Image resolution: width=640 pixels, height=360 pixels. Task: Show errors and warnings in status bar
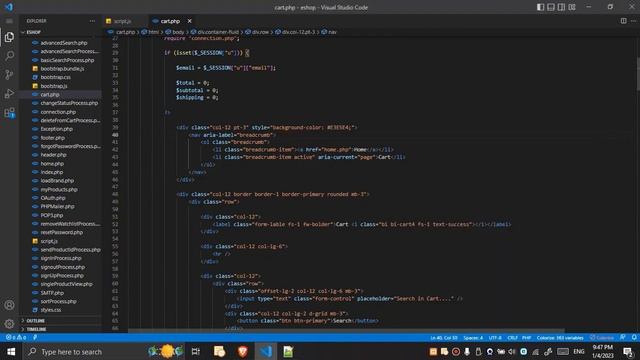click(x=16, y=338)
